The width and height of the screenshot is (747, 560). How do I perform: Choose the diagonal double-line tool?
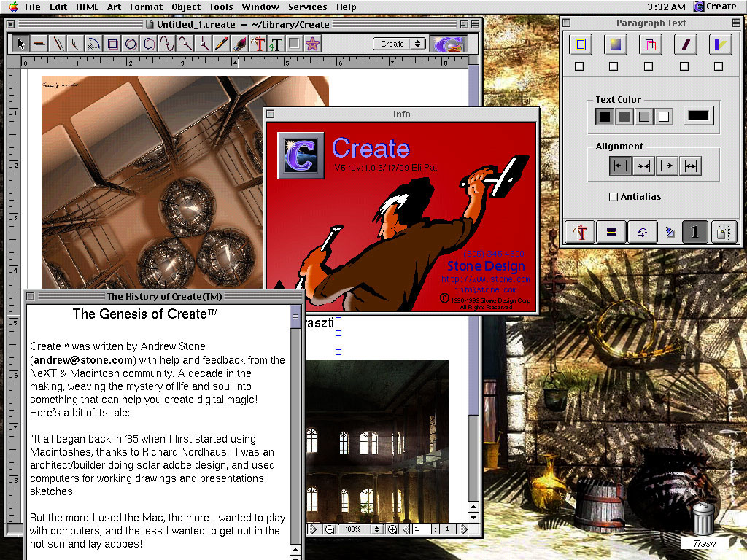click(x=58, y=44)
